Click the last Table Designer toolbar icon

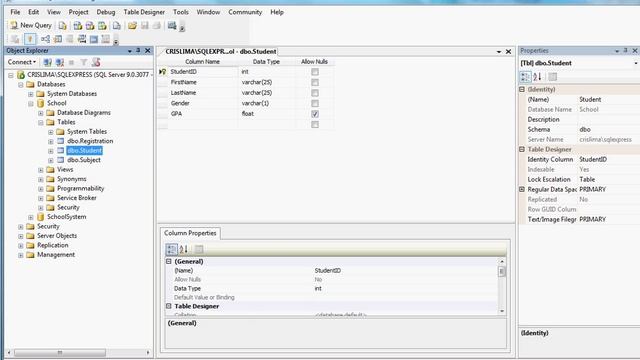[x=106, y=39]
